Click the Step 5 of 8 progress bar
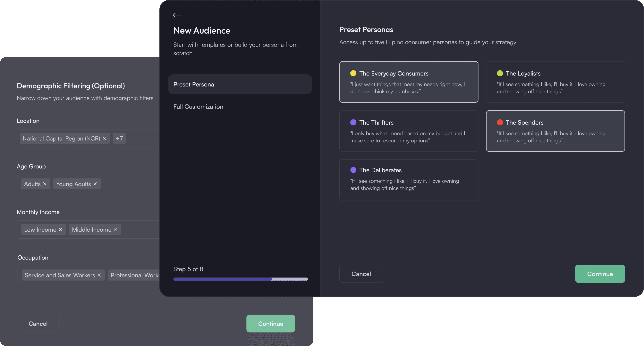This screenshot has height=346, width=644. pyautogui.click(x=240, y=279)
